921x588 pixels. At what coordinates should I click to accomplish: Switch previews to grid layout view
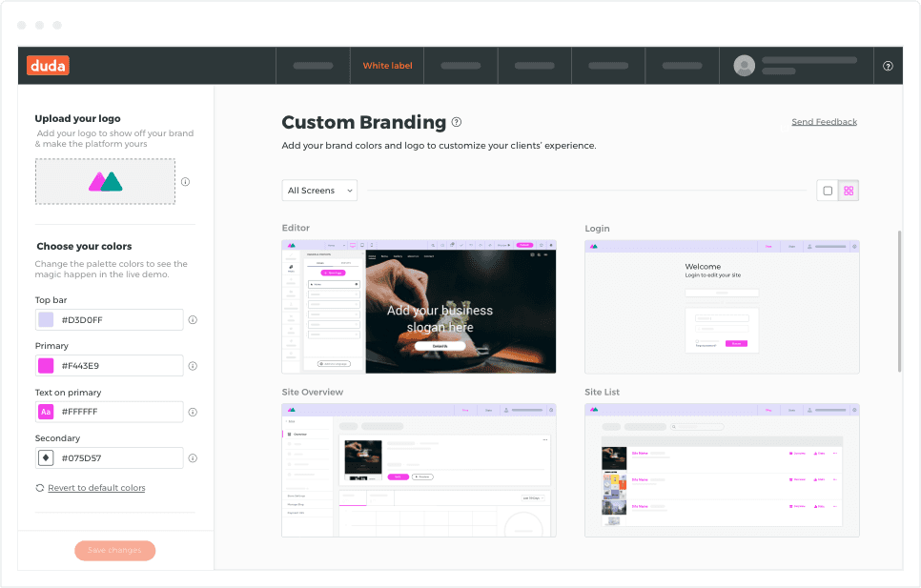tap(849, 190)
